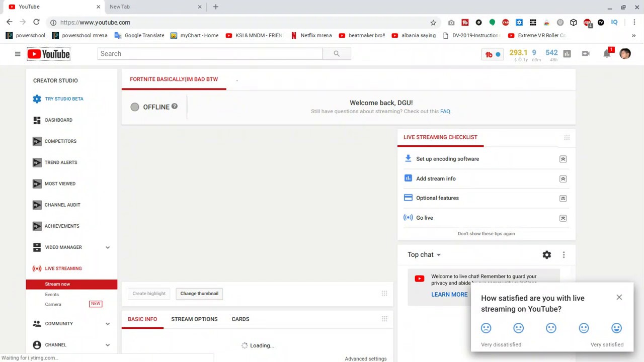The height and width of the screenshot is (362, 644).
Task: Click the Optional features card icon
Action: click(x=408, y=198)
